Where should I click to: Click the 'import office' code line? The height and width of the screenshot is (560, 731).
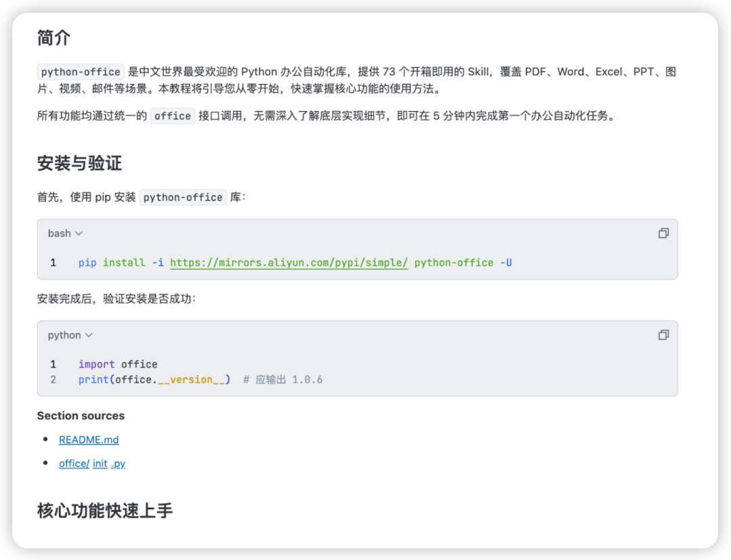pyautogui.click(x=118, y=365)
